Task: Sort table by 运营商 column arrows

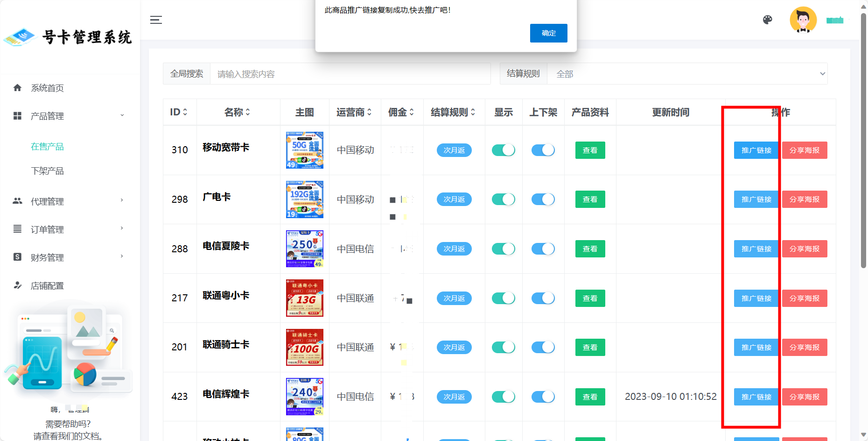Action: point(369,112)
